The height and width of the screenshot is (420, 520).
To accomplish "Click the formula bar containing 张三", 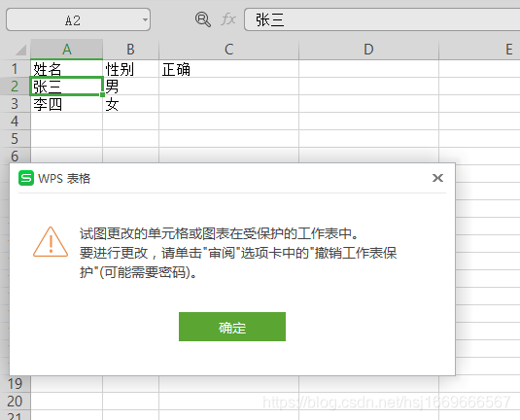I will click(x=382, y=19).
